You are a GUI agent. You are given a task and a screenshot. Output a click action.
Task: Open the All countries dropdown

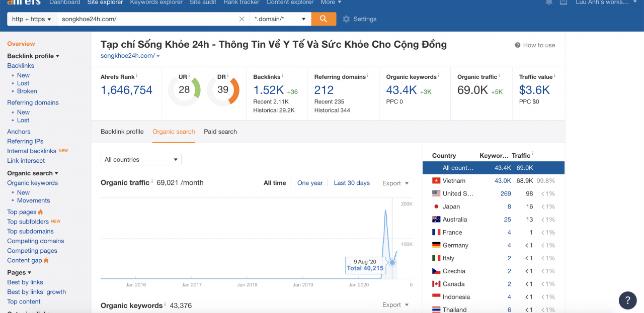pos(141,160)
